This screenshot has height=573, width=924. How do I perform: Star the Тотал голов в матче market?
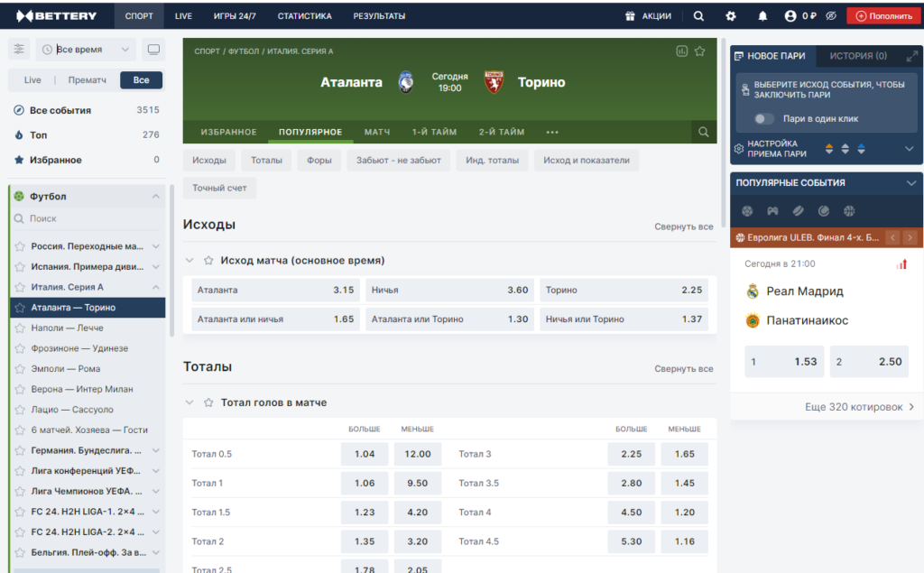click(208, 402)
